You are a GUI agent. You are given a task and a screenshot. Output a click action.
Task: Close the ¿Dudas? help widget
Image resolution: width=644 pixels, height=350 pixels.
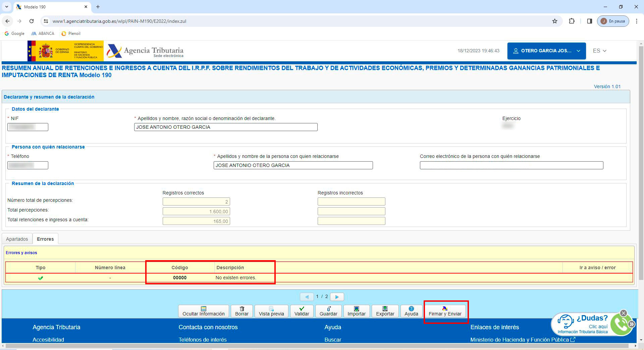[623, 313]
